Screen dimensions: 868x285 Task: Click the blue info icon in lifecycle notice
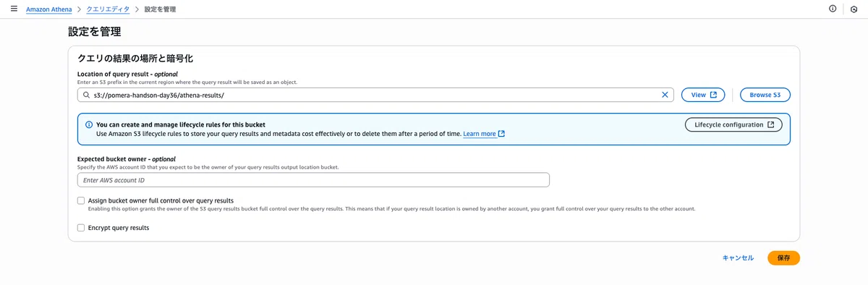click(89, 124)
